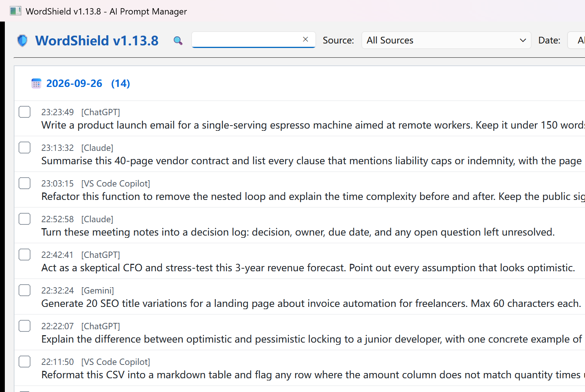Image resolution: width=585 pixels, height=392 pixels.
Task: Check the 22:22:07 ChatGPT prompt checkbox
Action: coord(25,326)
